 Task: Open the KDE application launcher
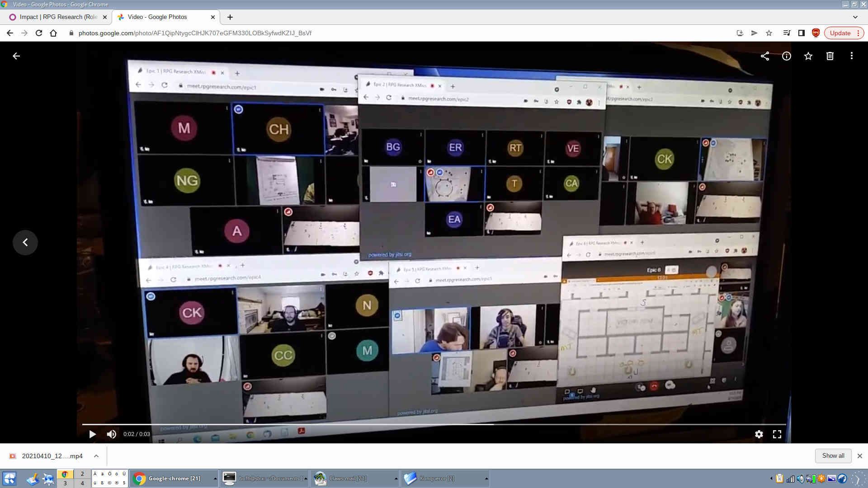pos(9,479)
